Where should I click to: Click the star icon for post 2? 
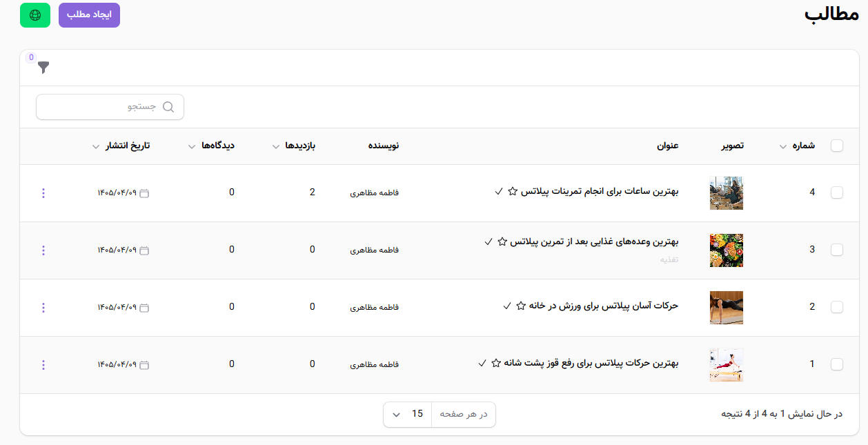point(521,306)
